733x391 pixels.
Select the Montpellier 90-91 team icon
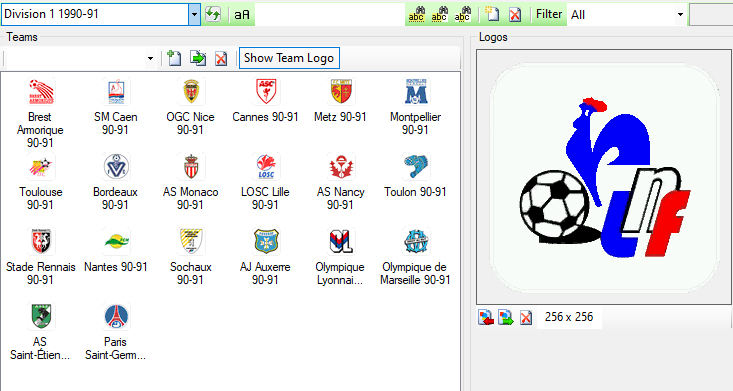click(416, 91)
